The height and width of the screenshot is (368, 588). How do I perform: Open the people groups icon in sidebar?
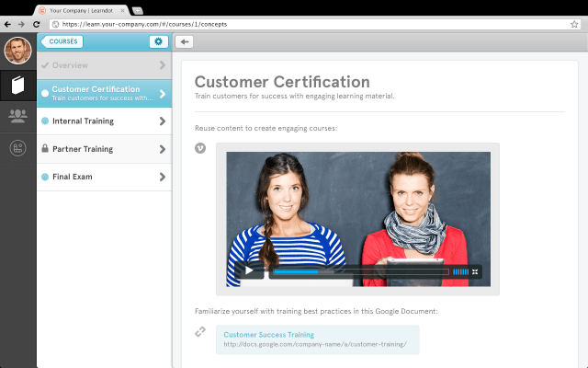[x=17, y=115]
